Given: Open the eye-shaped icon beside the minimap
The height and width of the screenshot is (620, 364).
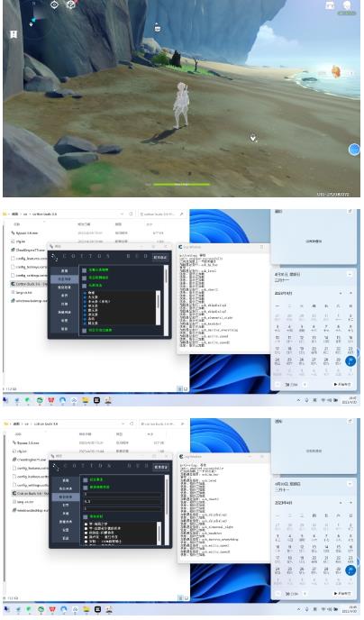Looking at the screenshot, I should [55, 5].
